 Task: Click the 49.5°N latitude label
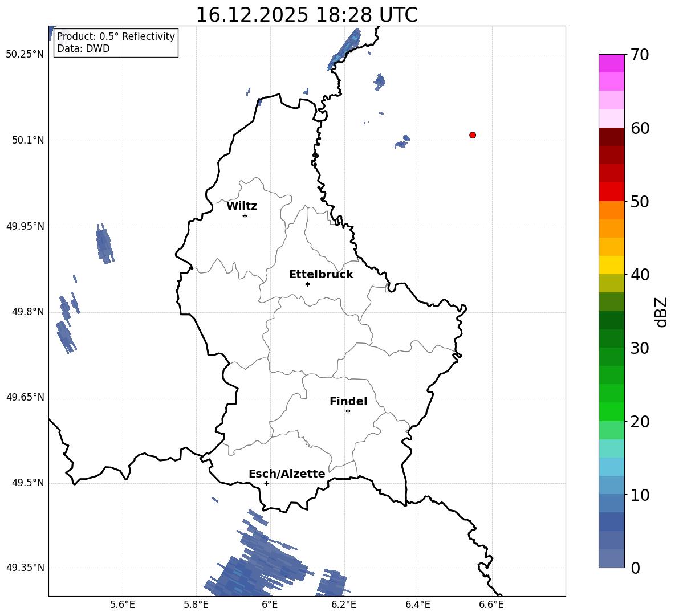click(x=28, y=483)
